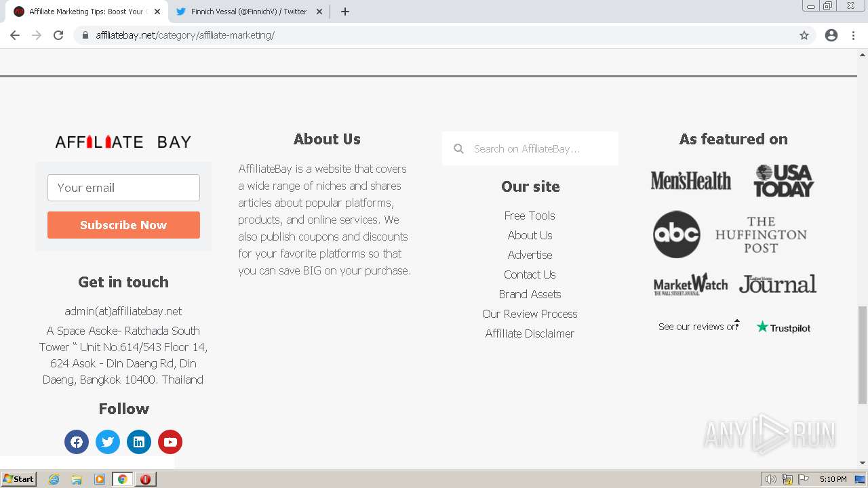This screenshot has height=488, width=868.
Task: Open Chrome three-dot menu
Action: point(853,35)
